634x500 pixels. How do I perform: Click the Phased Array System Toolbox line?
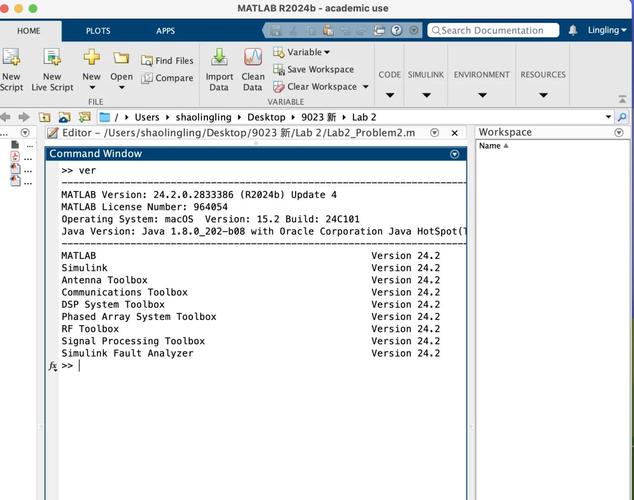pos(139,317)
